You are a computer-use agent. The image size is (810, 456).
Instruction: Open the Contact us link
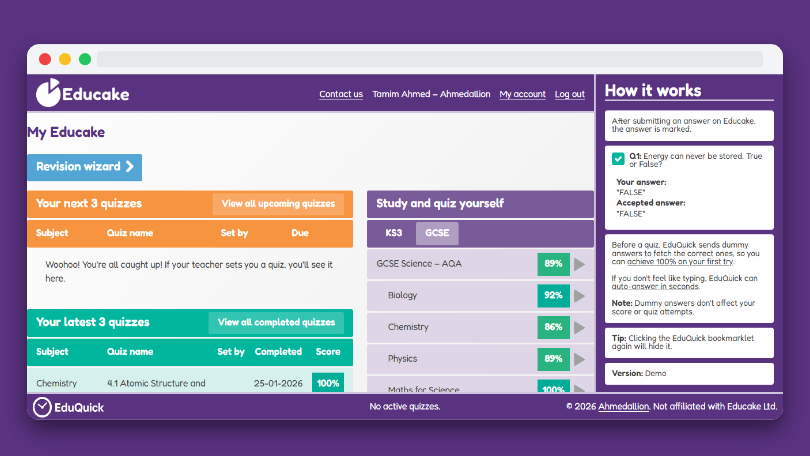[x=341, y=94]
